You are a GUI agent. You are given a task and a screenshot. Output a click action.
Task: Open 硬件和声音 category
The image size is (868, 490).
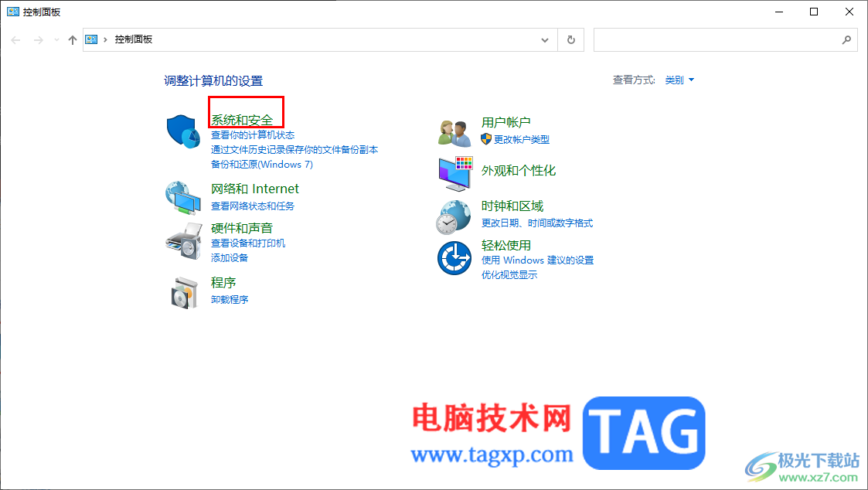(242, 228)
